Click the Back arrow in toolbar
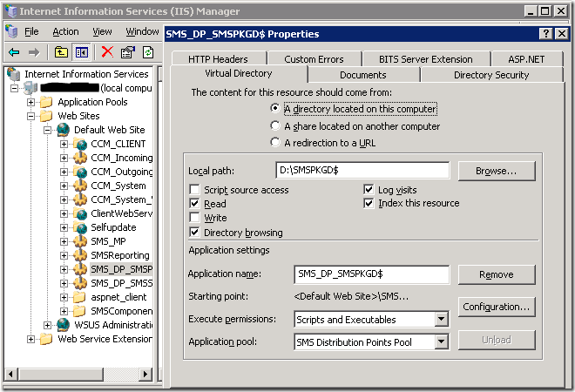Viewport: 575px width, 392px height. [15, 52]
